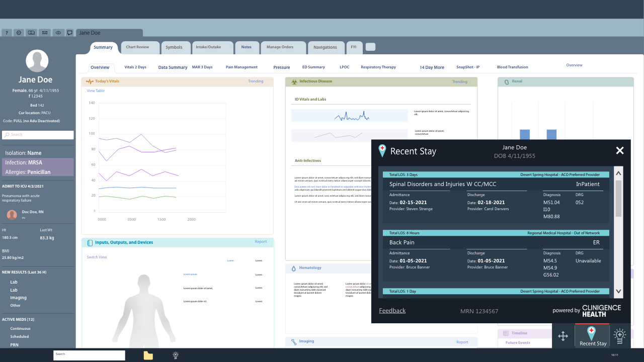Click Doc Doe, RN avatar
This screenshot has height=362, width=644.
(12, 215)
